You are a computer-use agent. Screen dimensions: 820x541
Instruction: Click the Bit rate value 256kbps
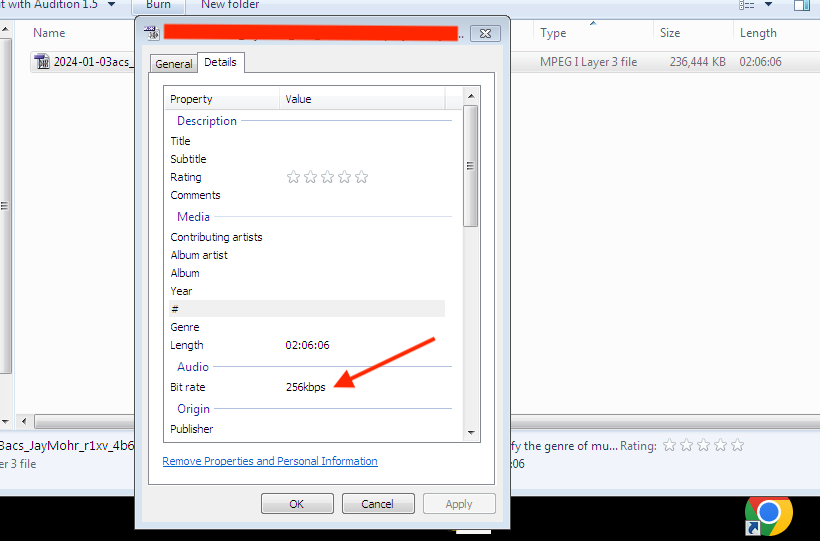tap(305, 387)
